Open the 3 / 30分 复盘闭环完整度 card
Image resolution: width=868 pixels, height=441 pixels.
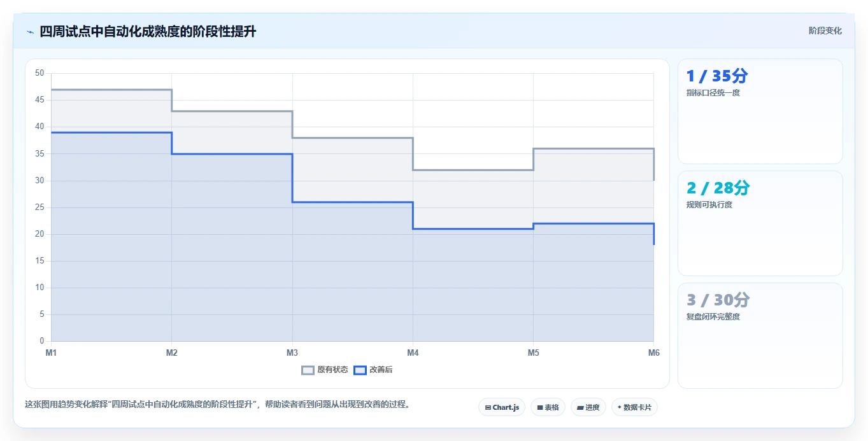click(760, 335)
